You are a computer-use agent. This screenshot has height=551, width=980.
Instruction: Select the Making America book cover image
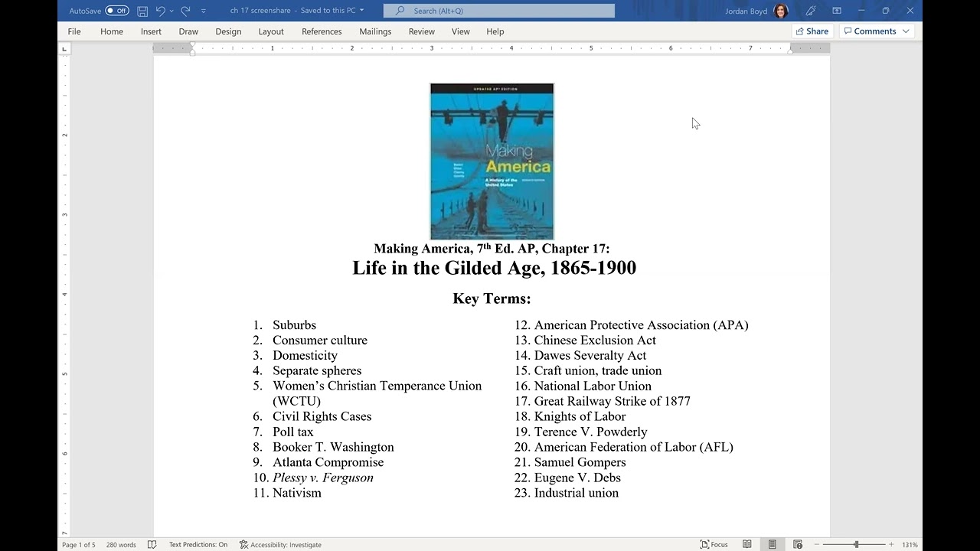[x=492, y=161]
